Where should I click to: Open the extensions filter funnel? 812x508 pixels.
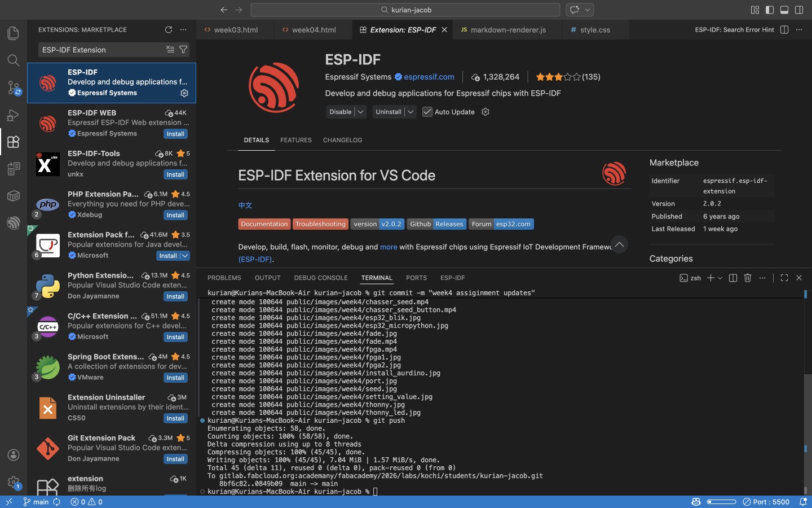click(183, 50)
